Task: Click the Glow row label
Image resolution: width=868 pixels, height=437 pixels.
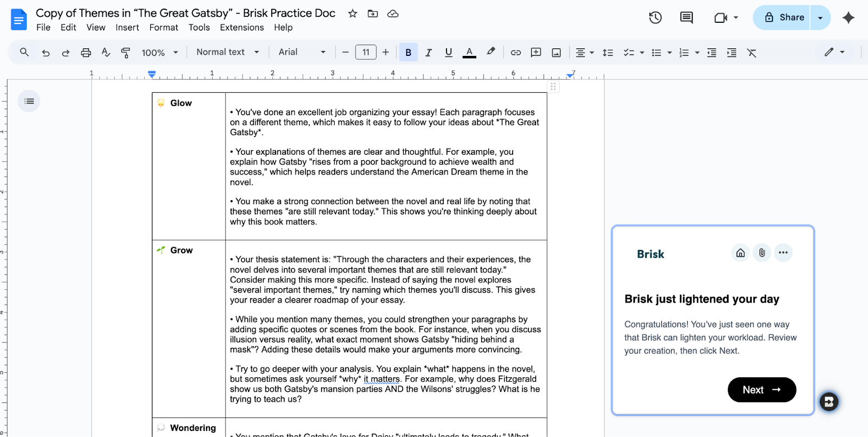Action: pos(181,103)
